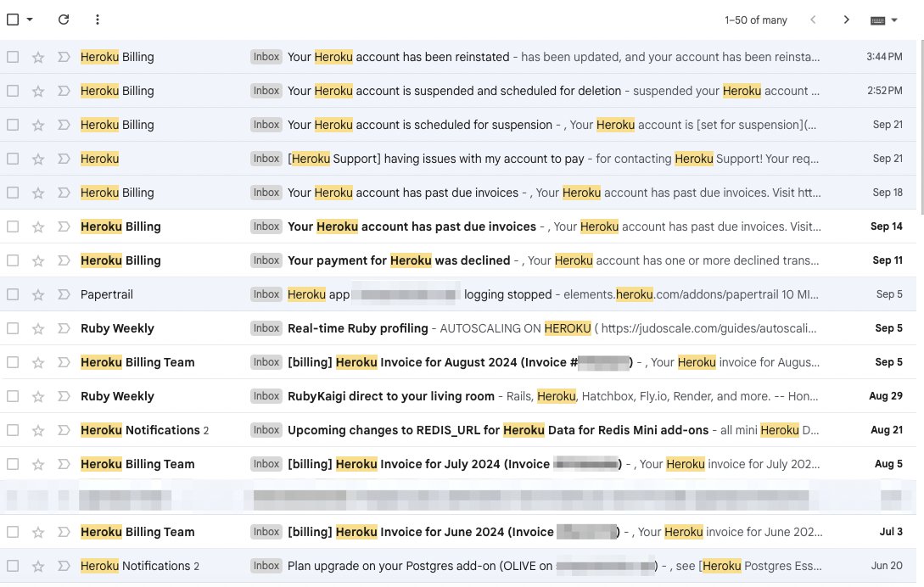Select the Sep 14 past due invoices checkbox
The width and height of the screenshot is (924, 587).
[x=13, y=226]
